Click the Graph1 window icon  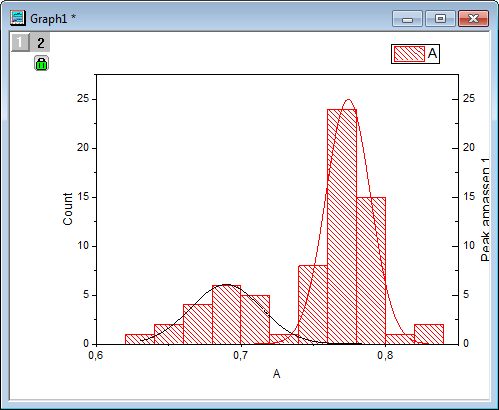click(x=18, y=18)
